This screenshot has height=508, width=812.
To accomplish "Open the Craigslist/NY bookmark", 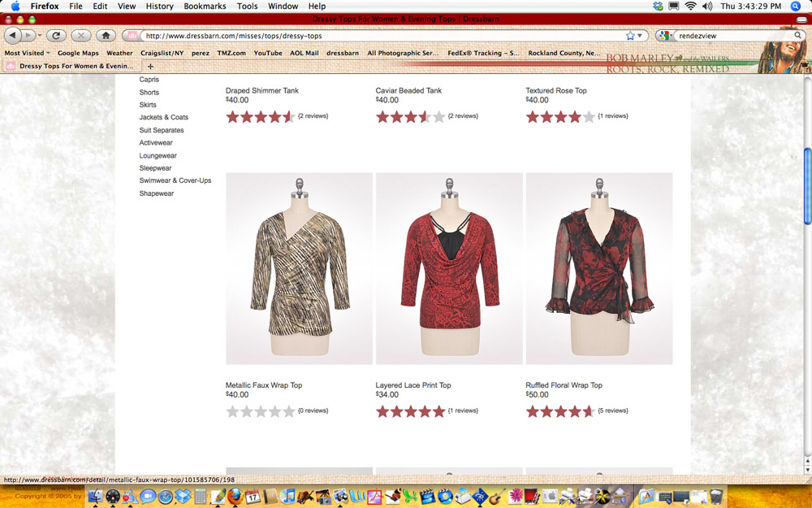I will click(x=162, y=53).
